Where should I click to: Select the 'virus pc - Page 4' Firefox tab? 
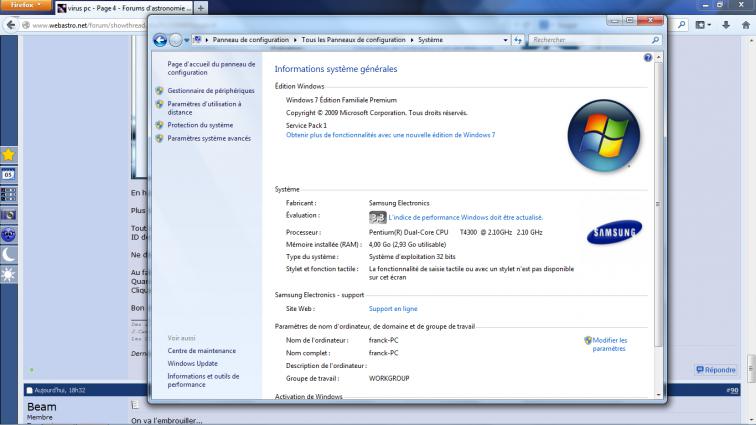pos(123,8)
